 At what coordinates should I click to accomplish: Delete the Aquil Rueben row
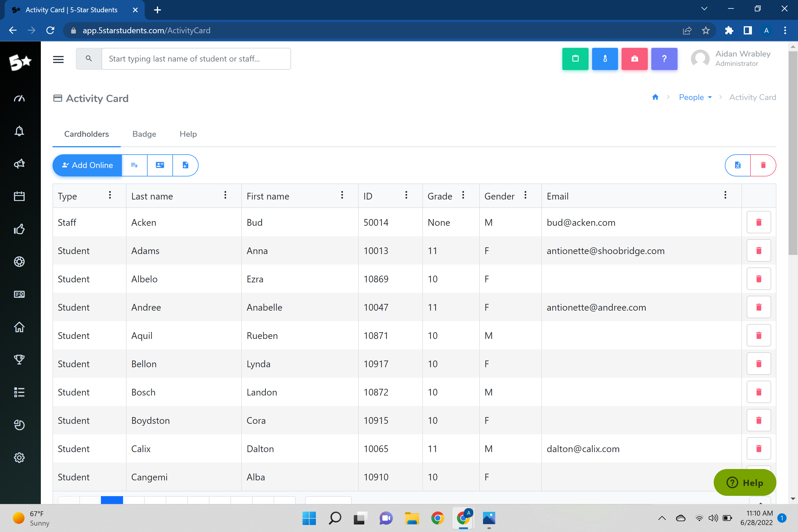[759, 335]
